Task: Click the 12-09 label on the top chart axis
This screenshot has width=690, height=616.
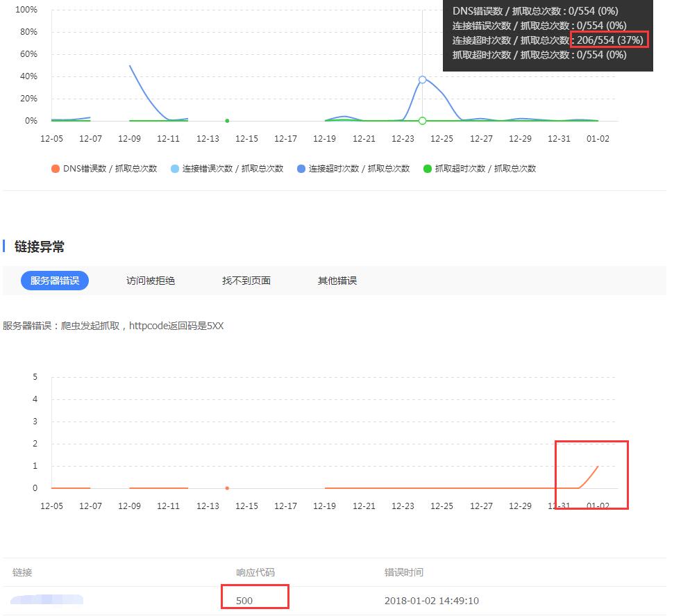Action: click(x=129, y=139)
